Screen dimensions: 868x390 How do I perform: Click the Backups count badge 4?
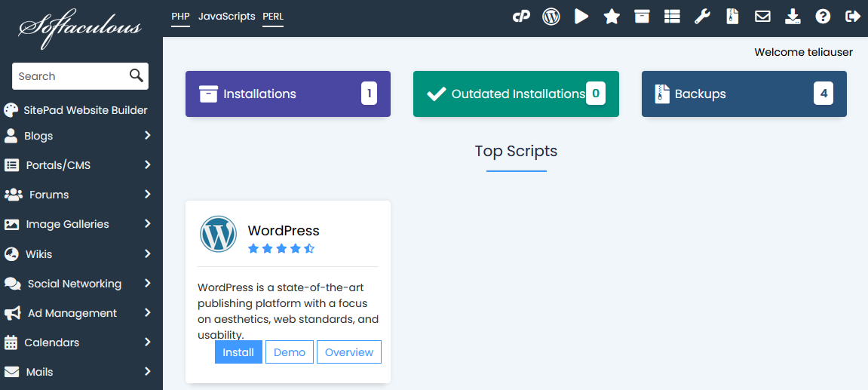(x=824, y=93)
